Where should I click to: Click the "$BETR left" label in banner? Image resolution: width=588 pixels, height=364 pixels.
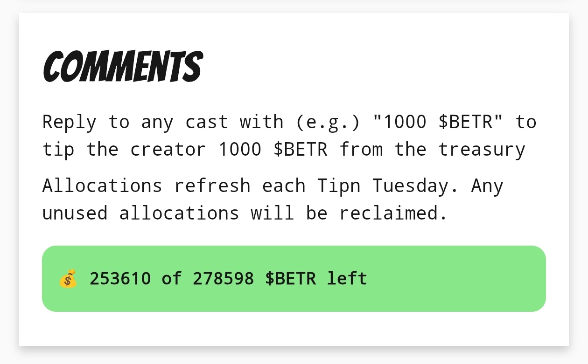click(x=316, y=279)
